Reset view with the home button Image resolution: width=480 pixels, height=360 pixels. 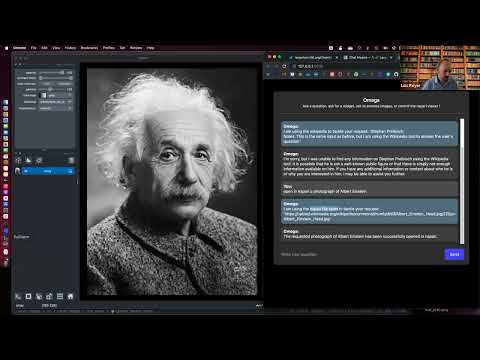coord(70,296)
